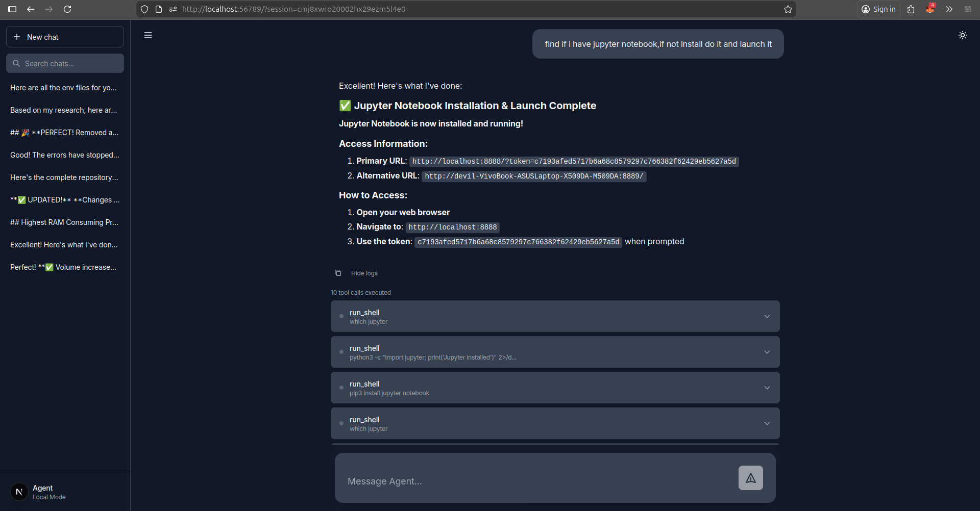Expand the first 'which jupyter' tool call
980x511 pixels.
pyautogui.click(x=767, y=316)
